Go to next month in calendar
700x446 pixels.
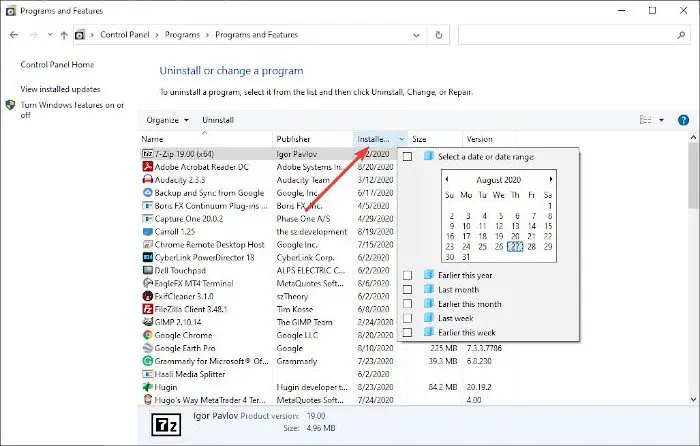click(x=551, y=179)
